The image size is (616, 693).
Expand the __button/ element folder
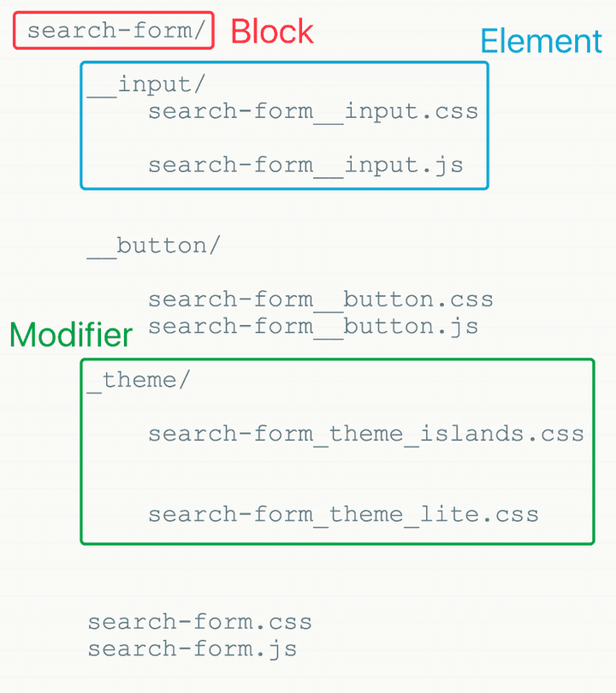click(153, 246)
